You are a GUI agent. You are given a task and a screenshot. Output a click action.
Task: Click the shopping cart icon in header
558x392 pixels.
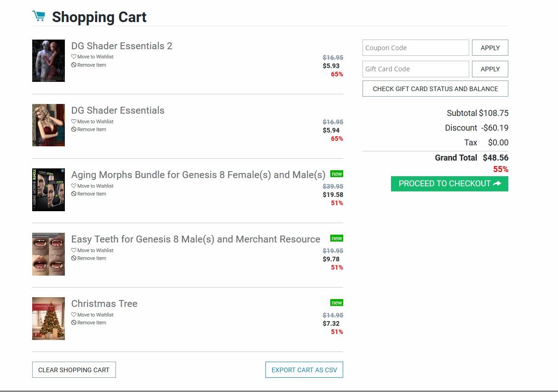[39, 16]
